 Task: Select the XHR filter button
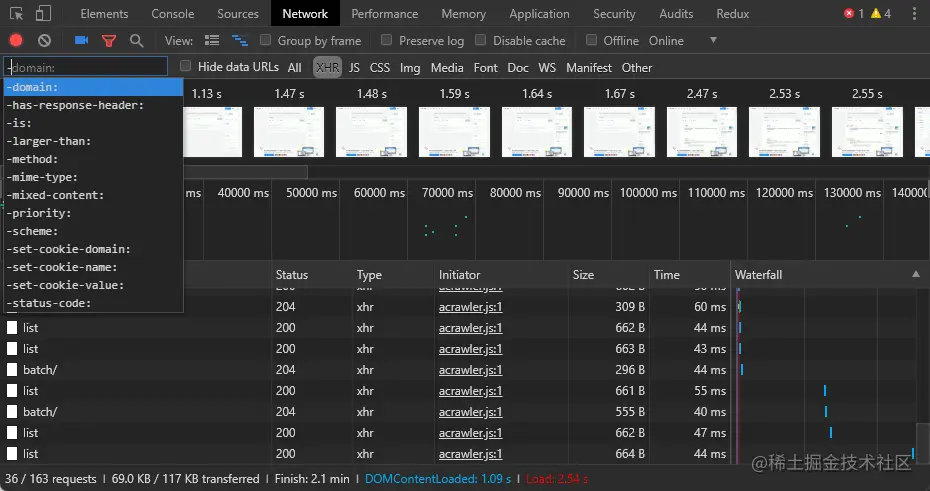[x=327, y=68]
